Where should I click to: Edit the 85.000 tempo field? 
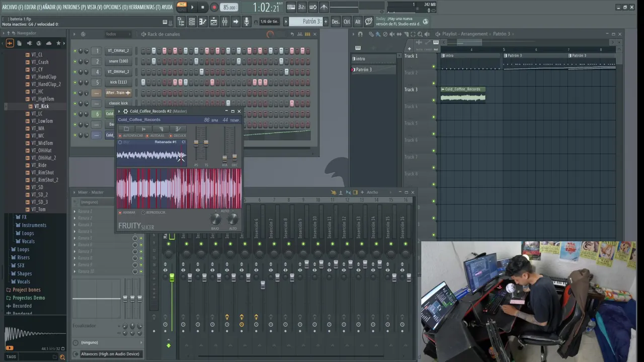229,8
